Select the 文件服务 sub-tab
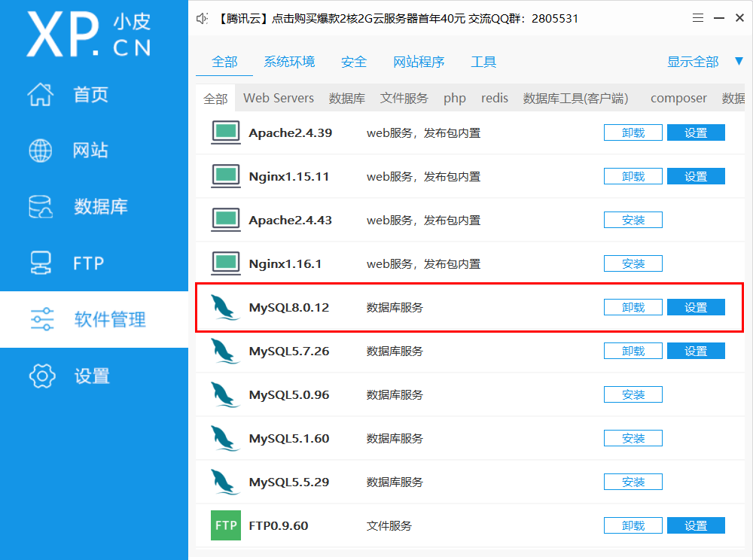Image resolution: width=753 pixels, height=560 pixels. pyautogui.click(x=404, y=98)
